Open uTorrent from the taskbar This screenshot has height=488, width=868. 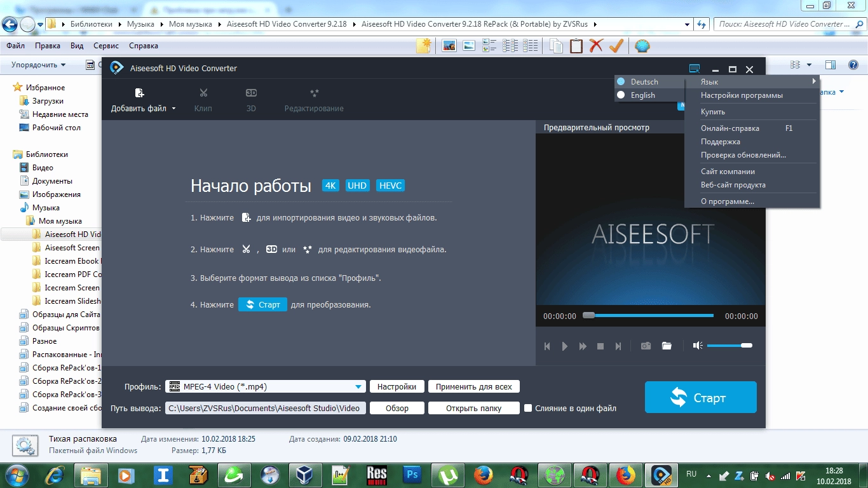[x=447, y=475]
